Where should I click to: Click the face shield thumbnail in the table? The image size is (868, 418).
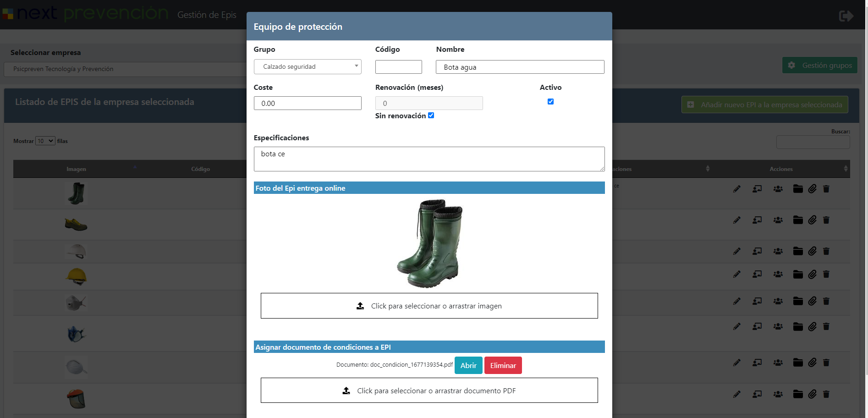[x=77, y=399]
